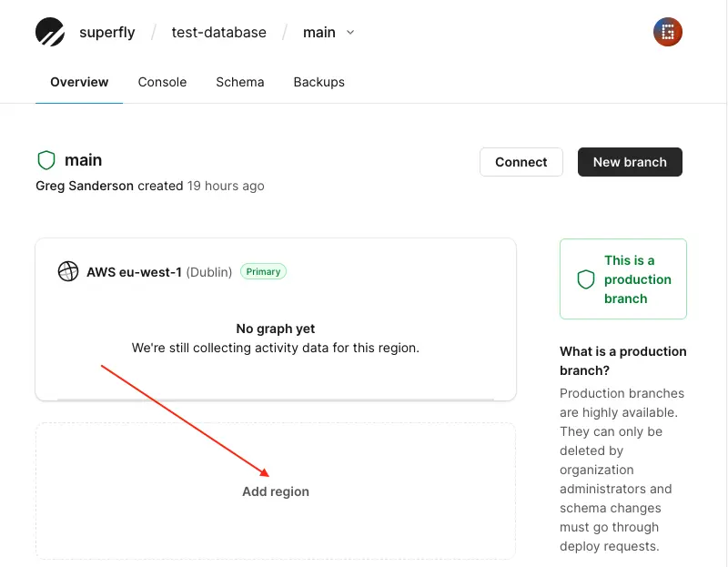Image resolution: width=728 pixels, height=567 pixels.
Task: Select the main branch breadcrumb name
Action: pyautogui.click(x=319, y=33)
